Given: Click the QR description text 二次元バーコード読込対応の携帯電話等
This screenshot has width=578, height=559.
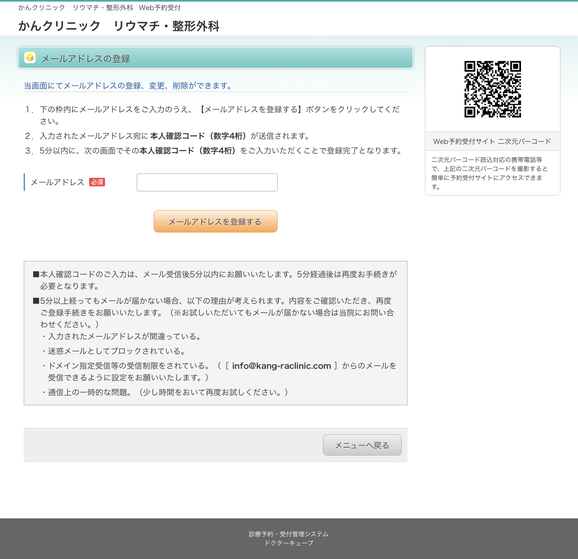Looking at the screenshot, I should tap(490, 173).
